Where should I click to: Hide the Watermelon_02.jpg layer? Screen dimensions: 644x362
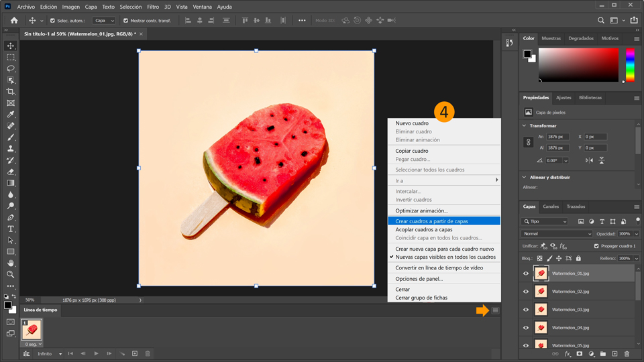(x=526, y=292)
